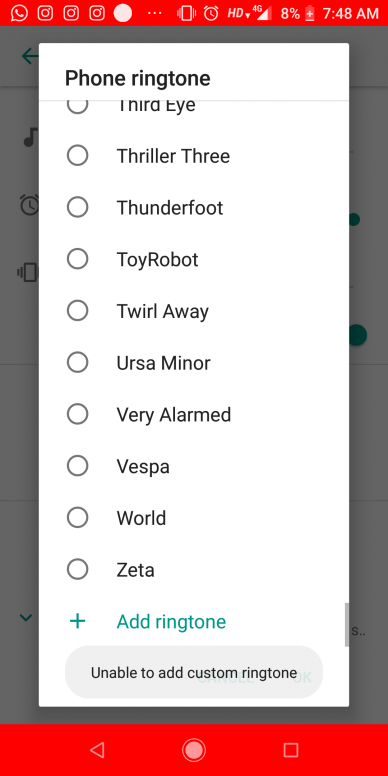Tap the vibrate mode status icon
Screen dimensions: 388x776
tap(186, 13)
